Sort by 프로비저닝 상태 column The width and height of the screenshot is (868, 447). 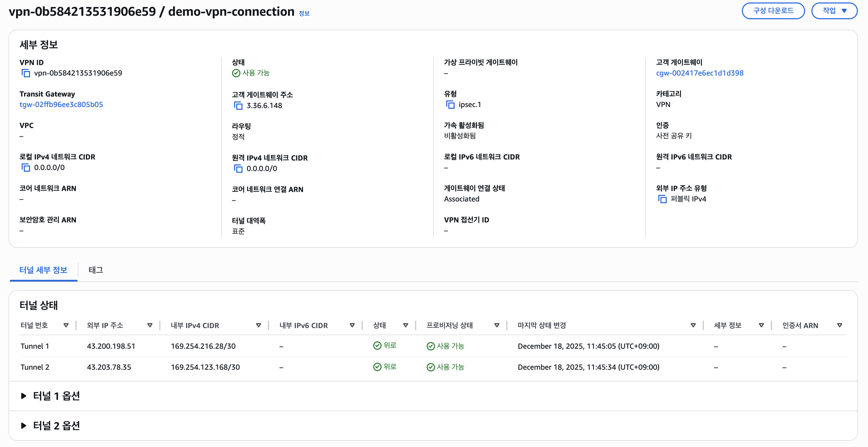pos(497,325)
